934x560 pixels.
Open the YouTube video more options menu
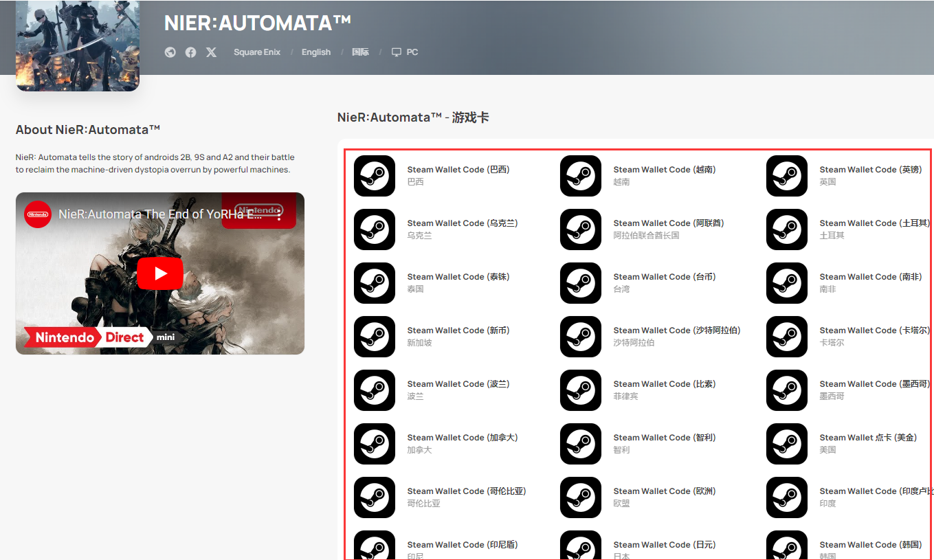tap(279, 214)
